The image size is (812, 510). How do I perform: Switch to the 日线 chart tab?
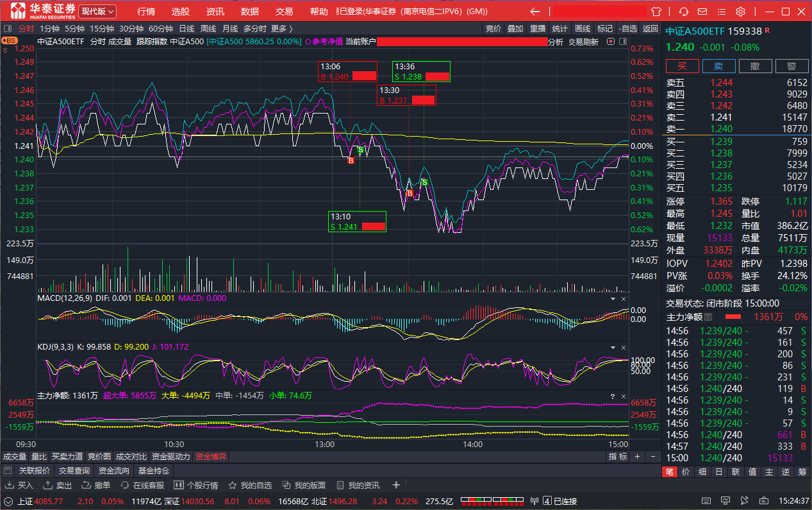[x=186, y=28]
